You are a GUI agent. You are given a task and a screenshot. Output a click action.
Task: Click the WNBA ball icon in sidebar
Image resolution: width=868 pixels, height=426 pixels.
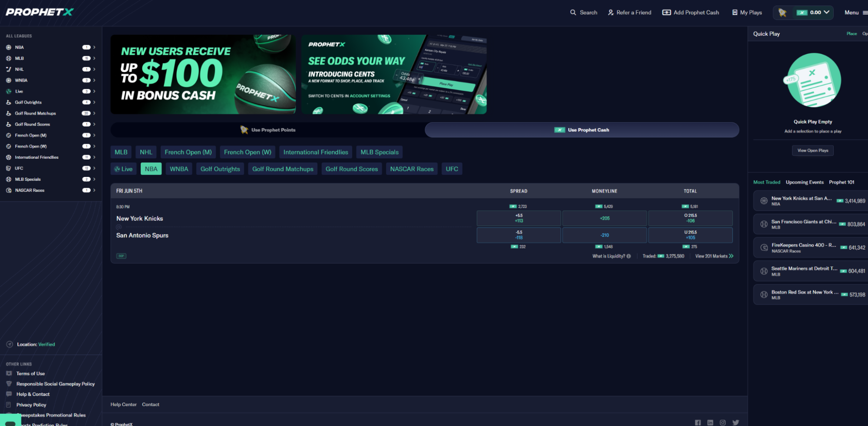pyautogui.click(x=9, y=80)
